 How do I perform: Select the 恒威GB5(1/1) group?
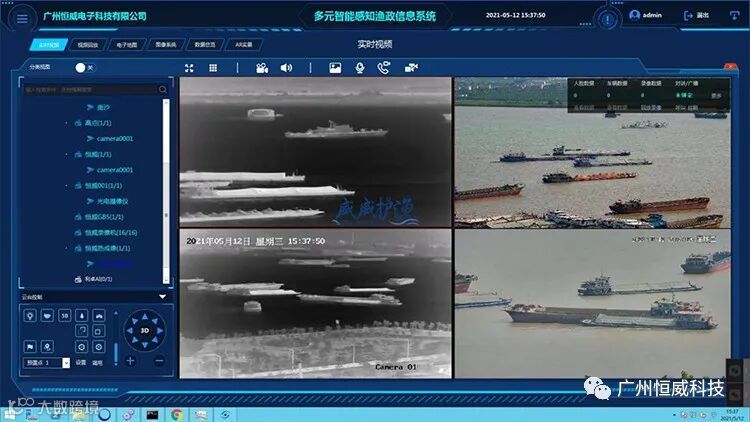[104, 217]
